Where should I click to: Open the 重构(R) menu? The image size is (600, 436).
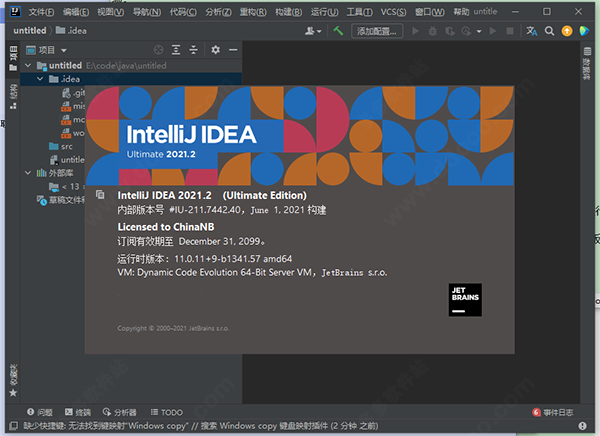point(253,12)
